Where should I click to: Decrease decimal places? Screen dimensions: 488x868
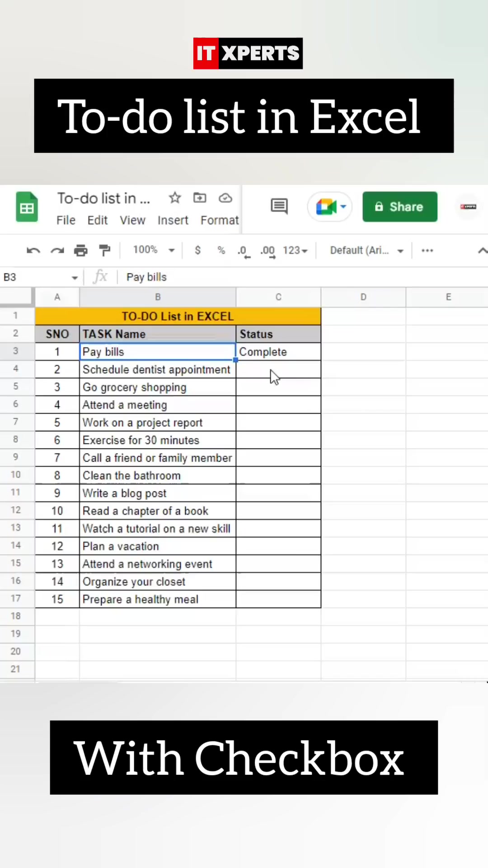click(x=244, y=251)
